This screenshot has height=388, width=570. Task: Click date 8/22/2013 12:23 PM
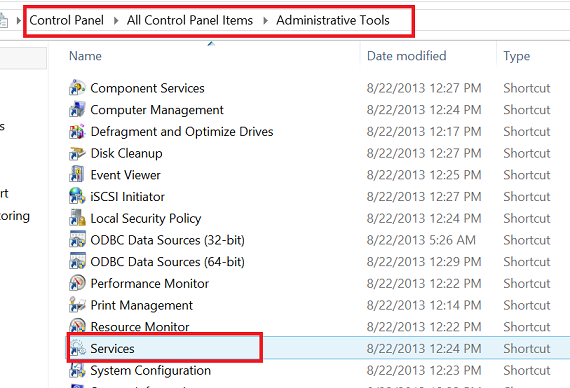coord(424,371)
